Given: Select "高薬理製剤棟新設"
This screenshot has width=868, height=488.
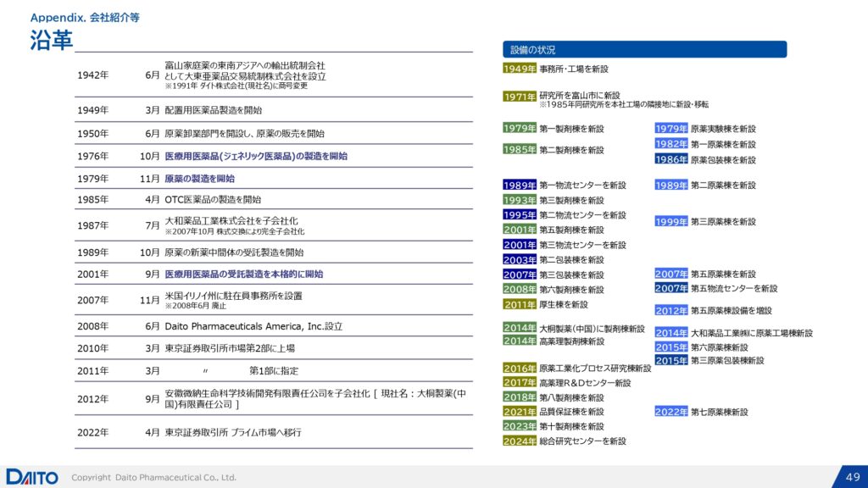Looking at the screenshot, I should pos(572,341).
